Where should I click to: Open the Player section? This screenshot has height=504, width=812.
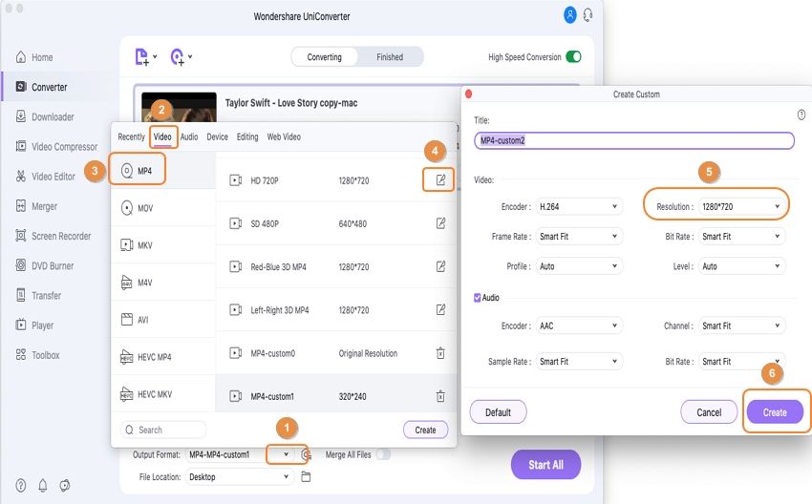[34, 325]
